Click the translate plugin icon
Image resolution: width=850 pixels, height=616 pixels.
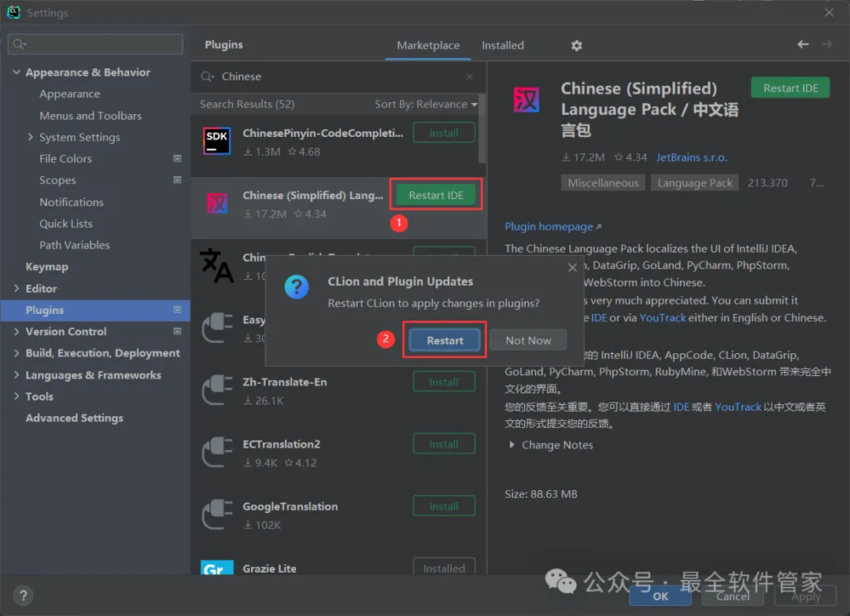(217, 265)
